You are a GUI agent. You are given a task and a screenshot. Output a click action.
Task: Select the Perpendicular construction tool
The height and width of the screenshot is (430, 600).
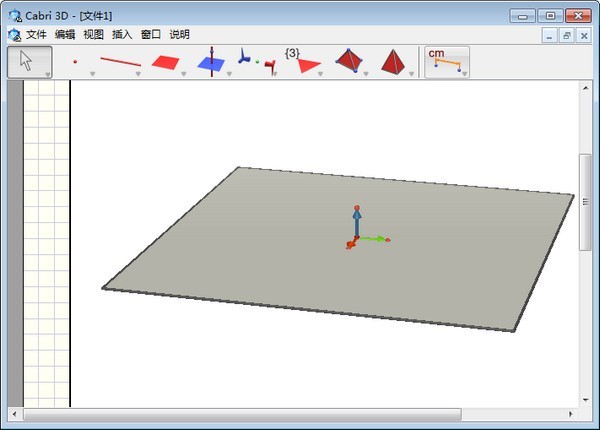point(211,62)
